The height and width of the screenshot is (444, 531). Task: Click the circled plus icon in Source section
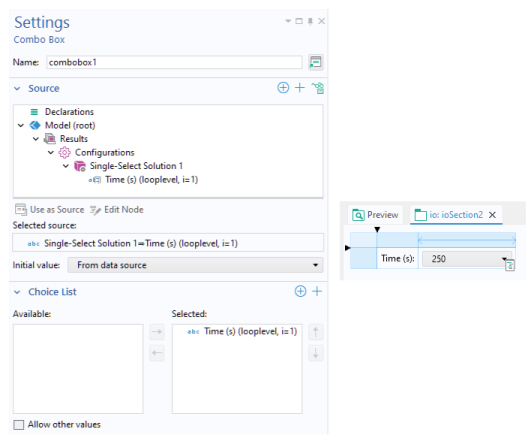283,88
